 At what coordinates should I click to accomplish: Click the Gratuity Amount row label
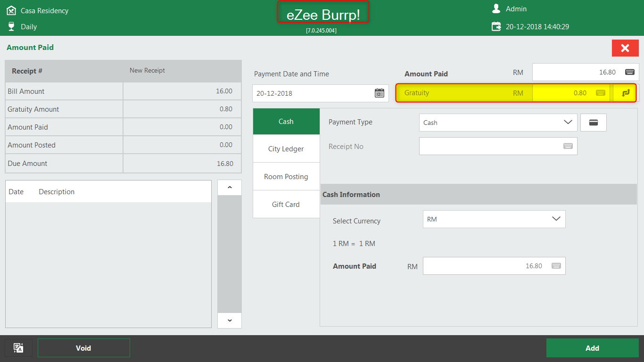point(33,109)
